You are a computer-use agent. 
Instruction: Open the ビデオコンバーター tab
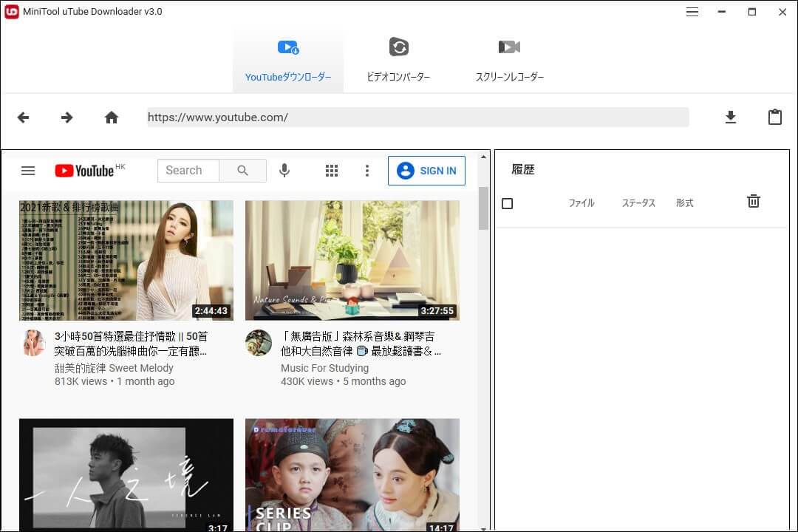pyautogui.click(x=398, y=60)
